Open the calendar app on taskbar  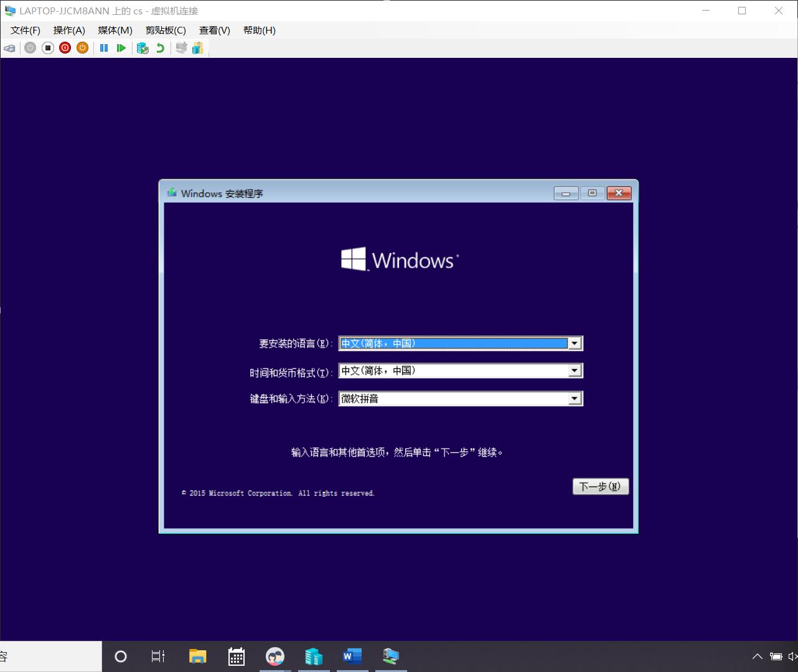click(237, 656)
